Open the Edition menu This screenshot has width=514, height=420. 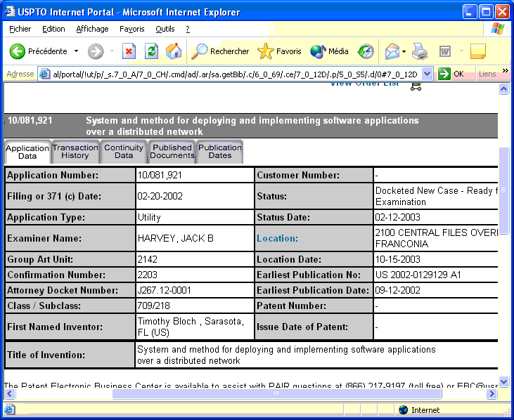53,29
